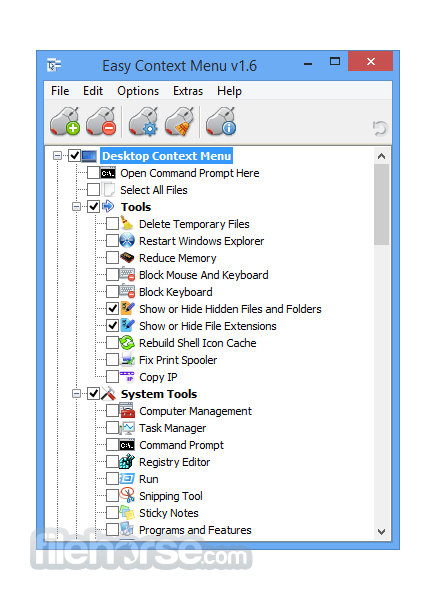437x600 pixels.
Task: Collapse the Desktop Context Menu tree node
Action: [x=57, y=156]
